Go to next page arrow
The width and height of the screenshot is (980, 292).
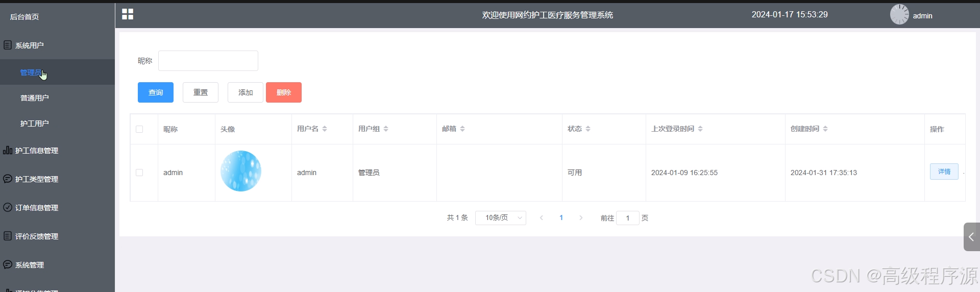point(581,217)
